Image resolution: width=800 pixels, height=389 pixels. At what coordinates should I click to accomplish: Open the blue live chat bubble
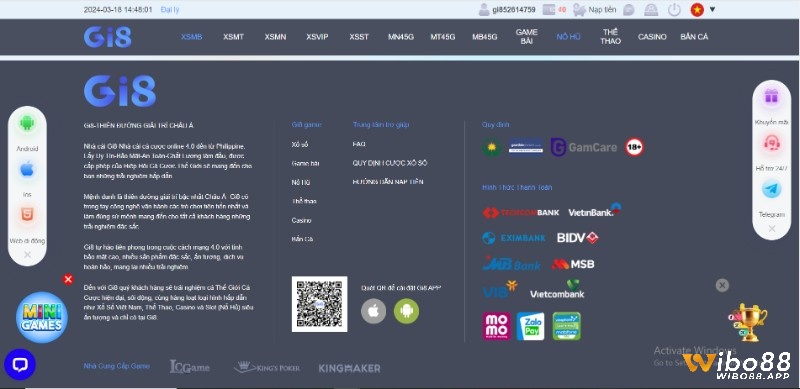point(20,364)
